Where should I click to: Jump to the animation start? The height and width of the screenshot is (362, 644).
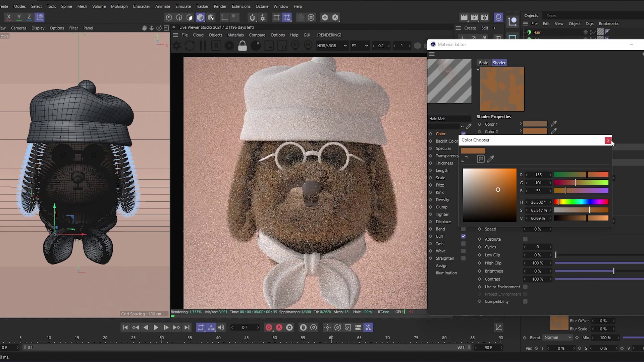pos(125,327)
